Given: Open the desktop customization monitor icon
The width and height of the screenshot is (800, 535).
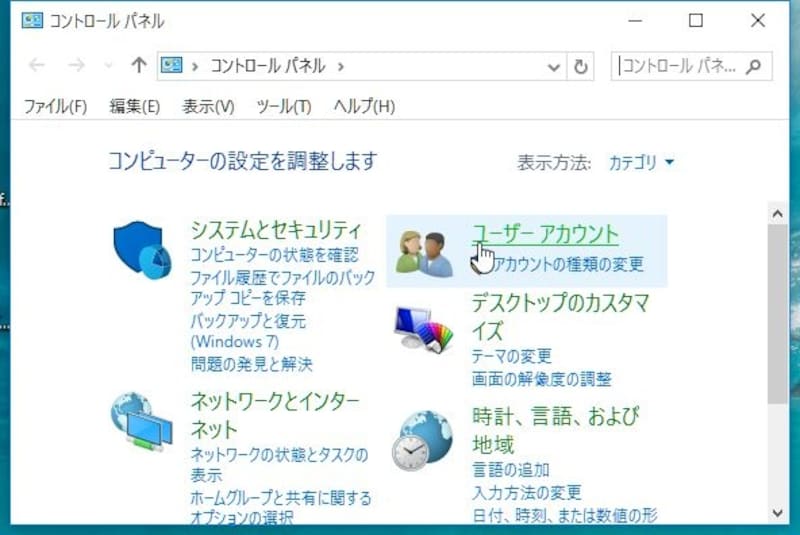Looking at the screenshot, I should [x=424, y=329].
